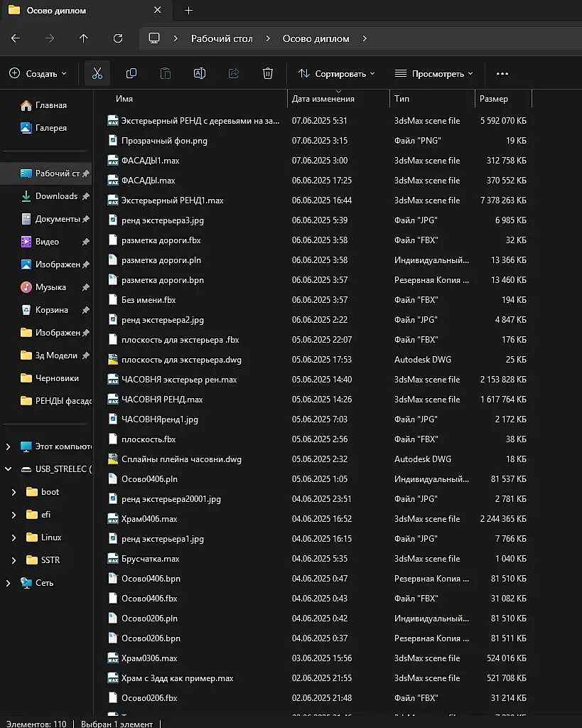Click the Copy icon in the toolbar
This screenshot has height=728, width=582.
click(x=131, y=73)
